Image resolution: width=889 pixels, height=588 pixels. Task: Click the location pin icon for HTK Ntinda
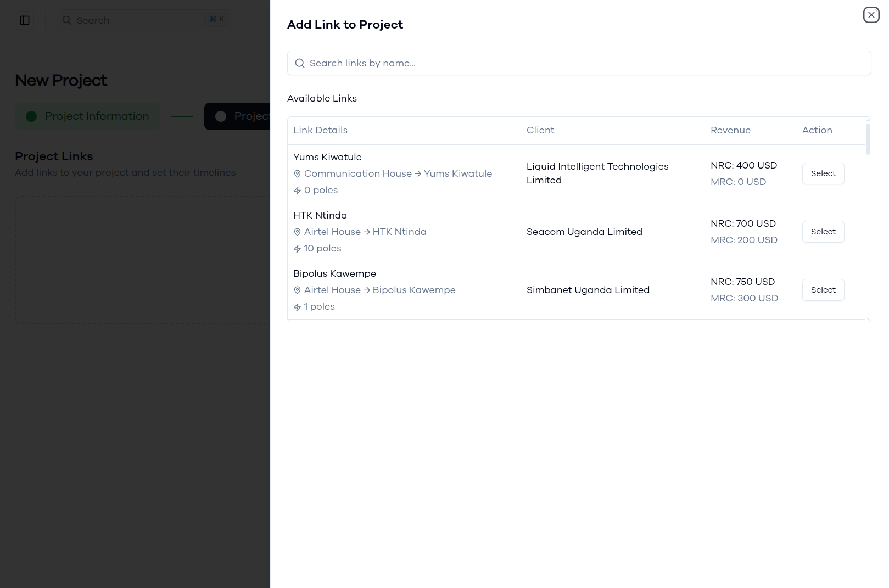coord(297,232)
